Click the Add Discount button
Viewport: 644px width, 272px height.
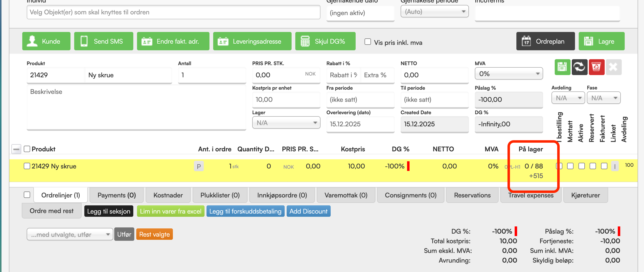pos(308,211)
